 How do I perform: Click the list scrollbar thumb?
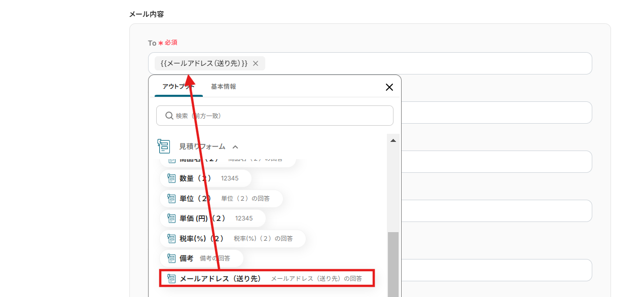tap(393, 265)
